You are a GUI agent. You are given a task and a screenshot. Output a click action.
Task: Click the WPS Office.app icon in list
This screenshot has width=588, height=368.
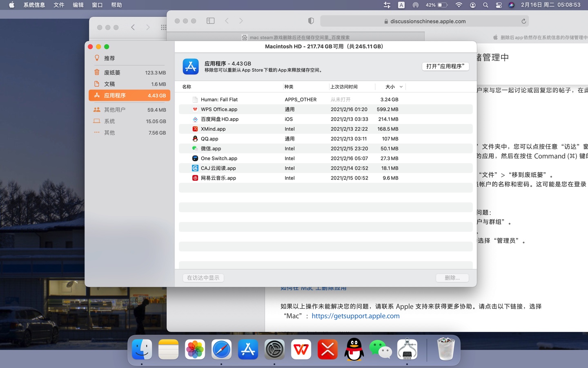point(195,109)
